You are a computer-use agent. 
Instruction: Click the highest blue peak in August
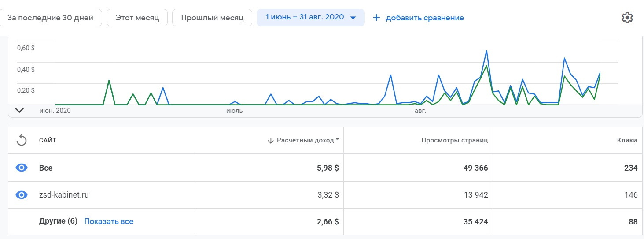486,51
